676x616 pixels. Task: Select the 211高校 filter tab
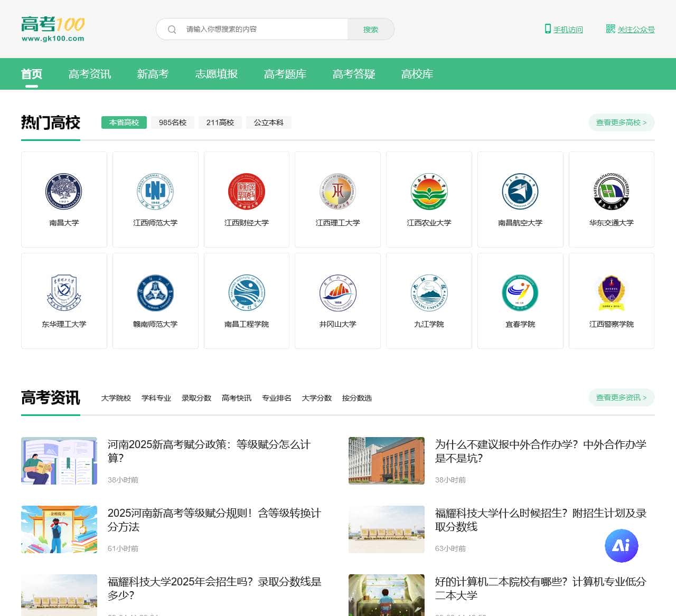click(x=220, y=122)
